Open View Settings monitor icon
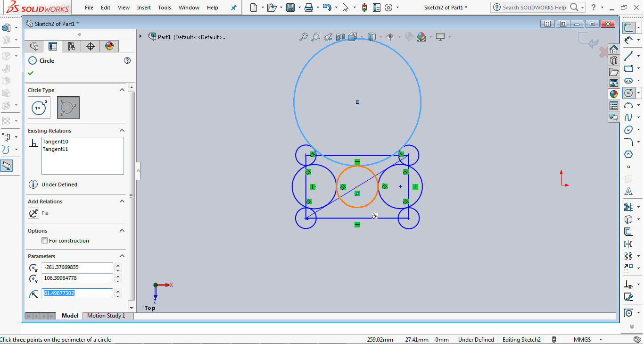Viewport: 644px width, 344px height. click(x=440, y=37)
